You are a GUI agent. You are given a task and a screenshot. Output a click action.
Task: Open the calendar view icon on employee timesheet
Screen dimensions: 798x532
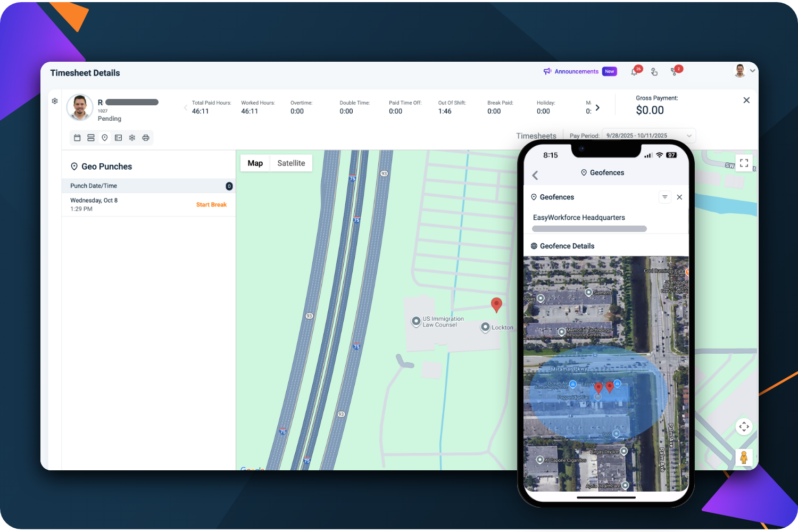click(77, 137)
